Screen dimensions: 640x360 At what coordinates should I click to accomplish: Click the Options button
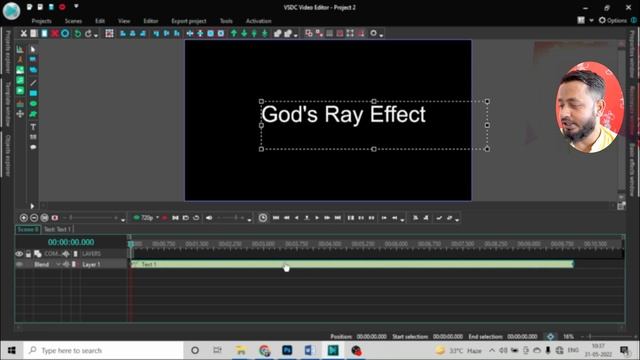(613, 20)
